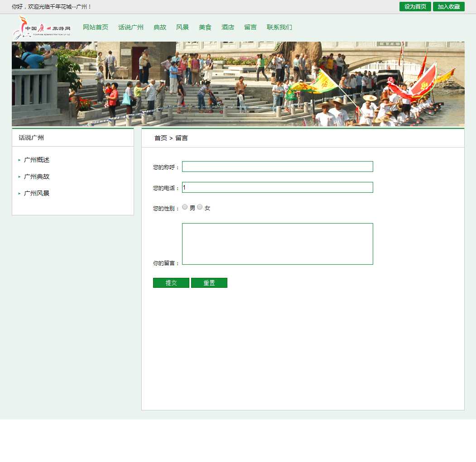Image resolution: width=476 pixels, height=462 pixels.
Task: Open 广州概述 in the sidebar
Action: pyautogui.click(x=37, y=160)
